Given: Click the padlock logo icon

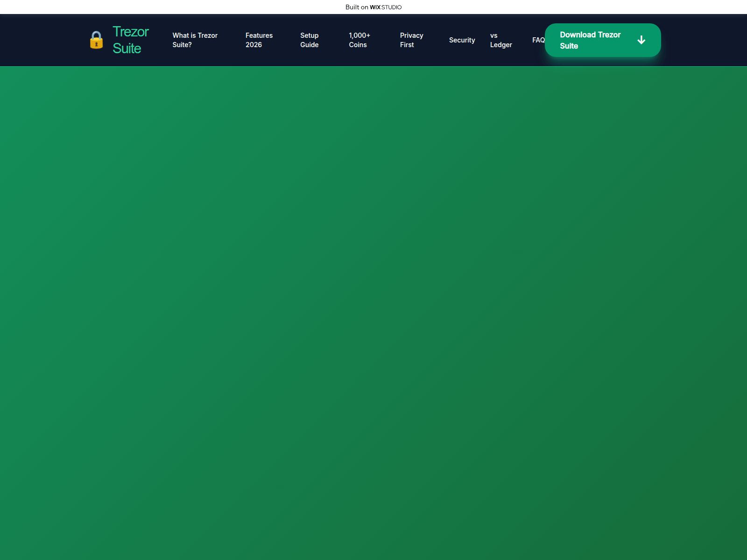Looking at the screenshot, I should coord(96,40).
